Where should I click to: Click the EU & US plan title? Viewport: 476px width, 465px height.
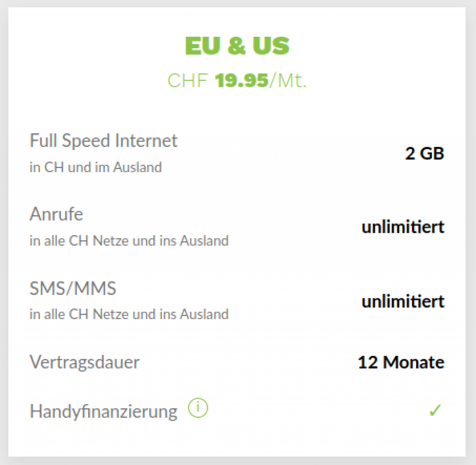coord(237,46)
